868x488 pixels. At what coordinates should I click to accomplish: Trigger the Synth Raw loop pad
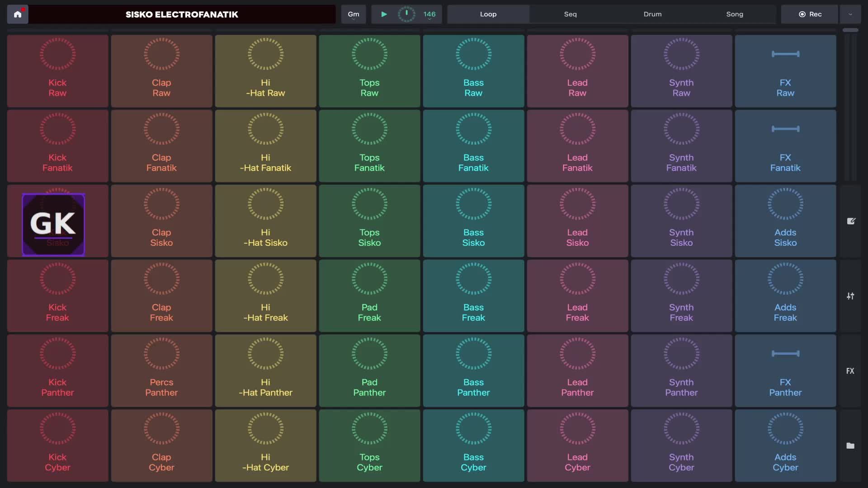click(682, 71)
